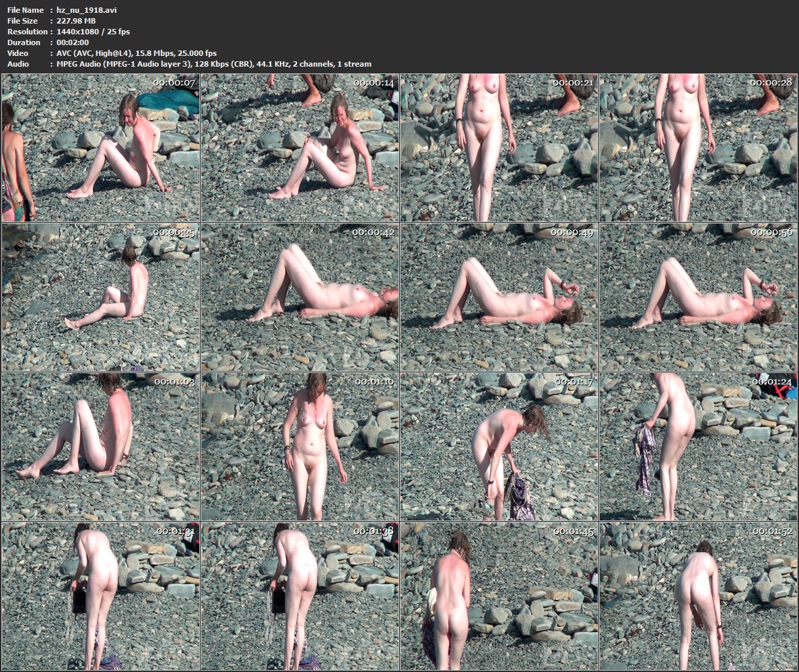Click the frame with timestamp 00:01:45
The height and width of the screenshot is (672, 799).
[499, 596]
